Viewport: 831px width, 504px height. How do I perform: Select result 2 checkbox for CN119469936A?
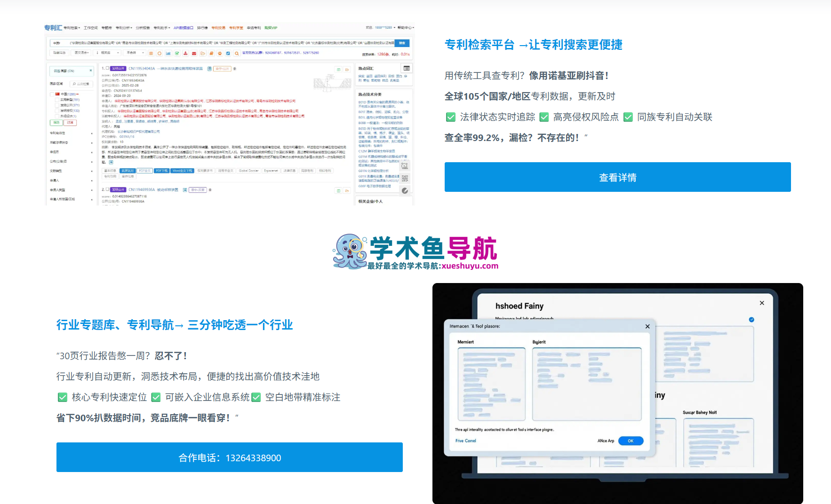pyautogui.click(x=107, y=189)
